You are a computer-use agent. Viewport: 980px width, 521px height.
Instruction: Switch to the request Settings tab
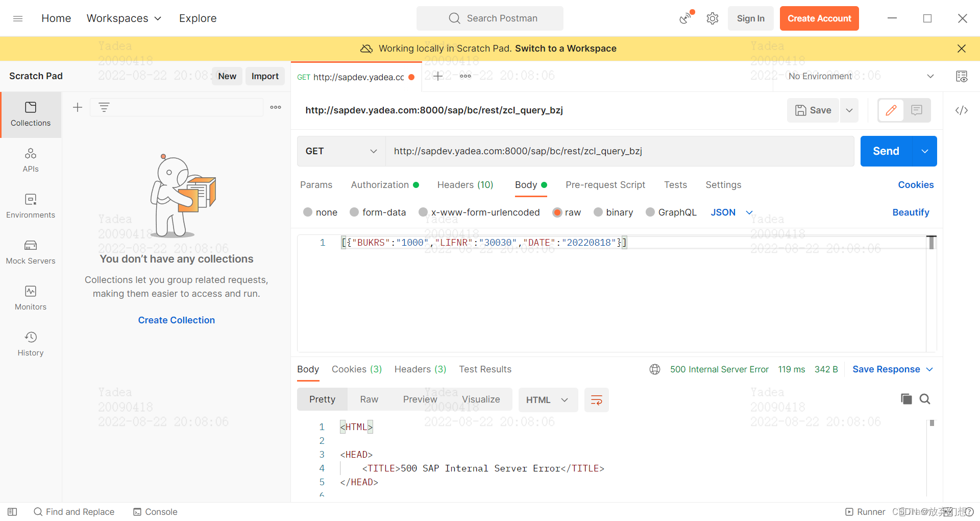point(723,185)
